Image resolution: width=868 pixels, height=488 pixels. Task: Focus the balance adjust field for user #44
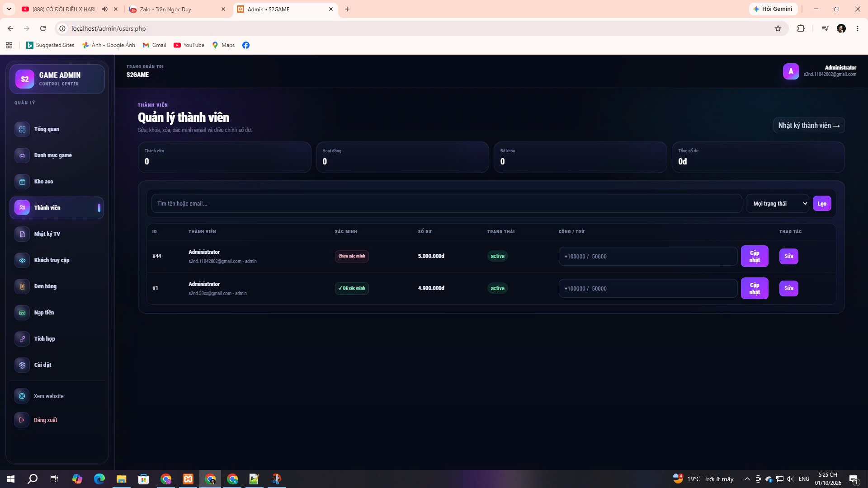tap(648, 257)
